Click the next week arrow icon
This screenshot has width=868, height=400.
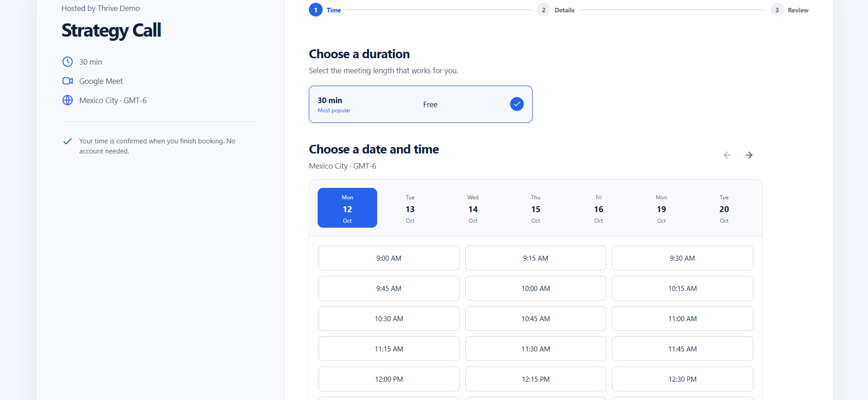tap(749, 155)
